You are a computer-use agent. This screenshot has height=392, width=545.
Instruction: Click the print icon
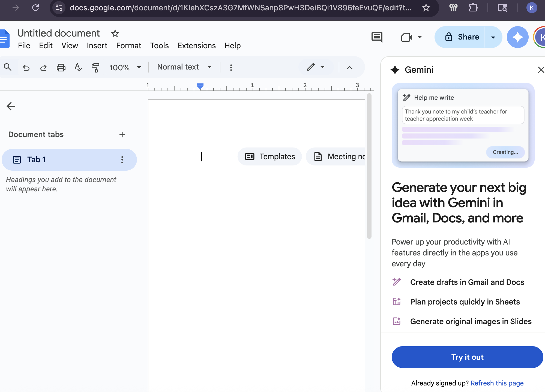pos(61,68)
